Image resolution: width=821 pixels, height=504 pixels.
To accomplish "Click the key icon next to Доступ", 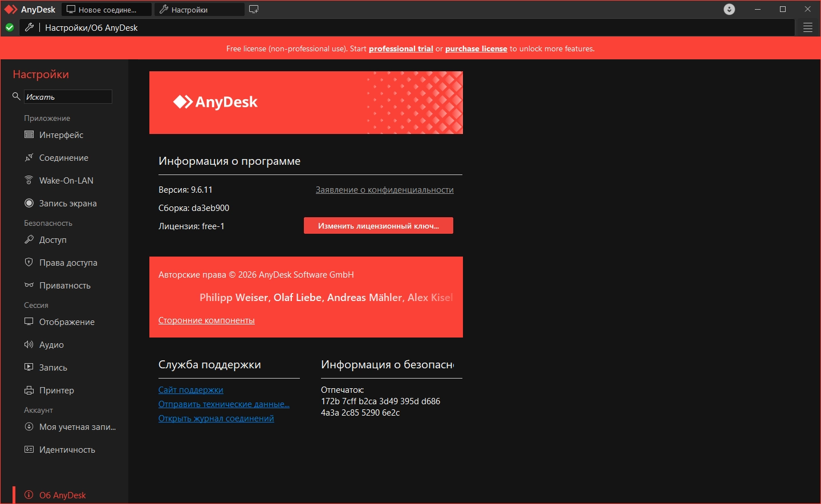I will pyautogui.click(x=29, y=239).
